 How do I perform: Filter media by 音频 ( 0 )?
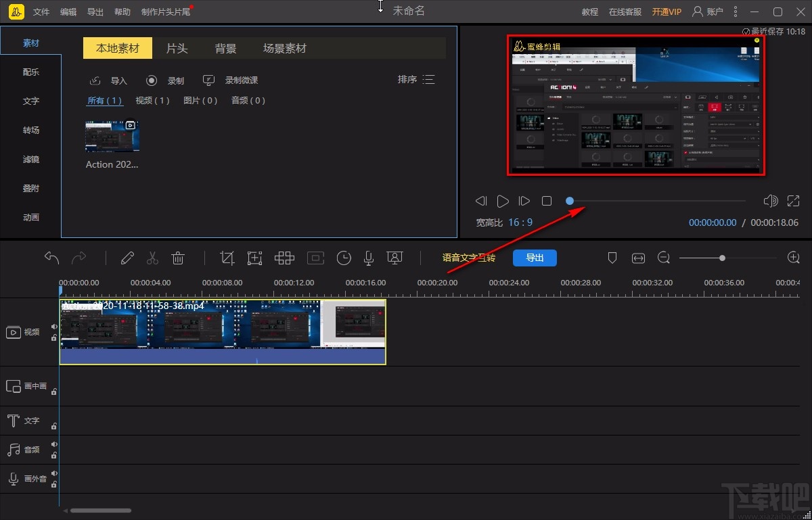click(248, 101)
